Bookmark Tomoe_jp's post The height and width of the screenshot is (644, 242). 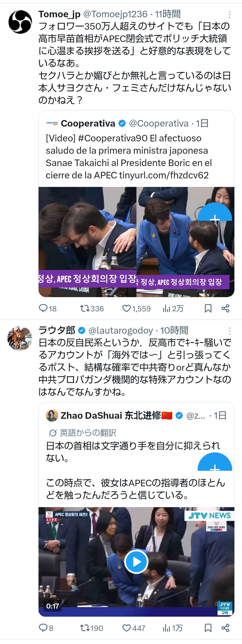(x=208, y=308)
